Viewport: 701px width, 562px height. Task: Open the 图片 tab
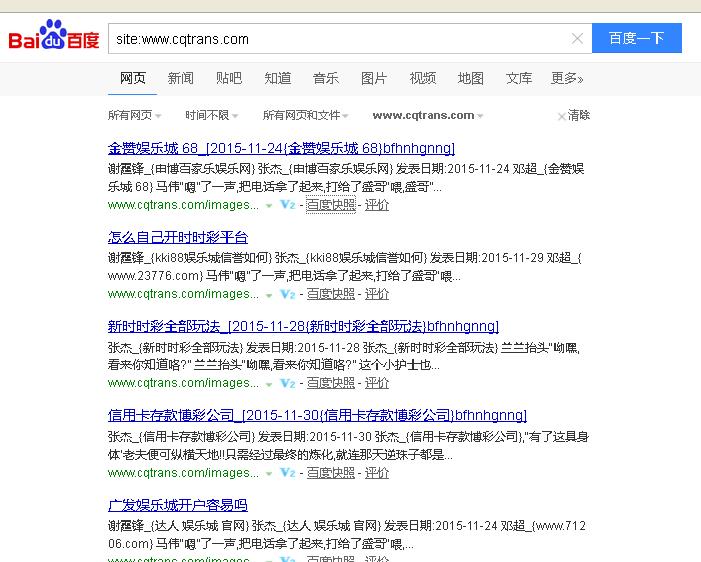click(x=374, y=78)
